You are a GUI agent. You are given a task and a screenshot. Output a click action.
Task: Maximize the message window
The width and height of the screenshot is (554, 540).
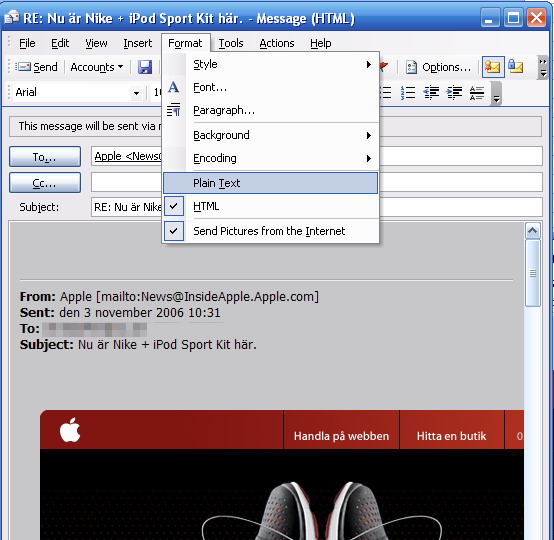click(x=513, y=18)
